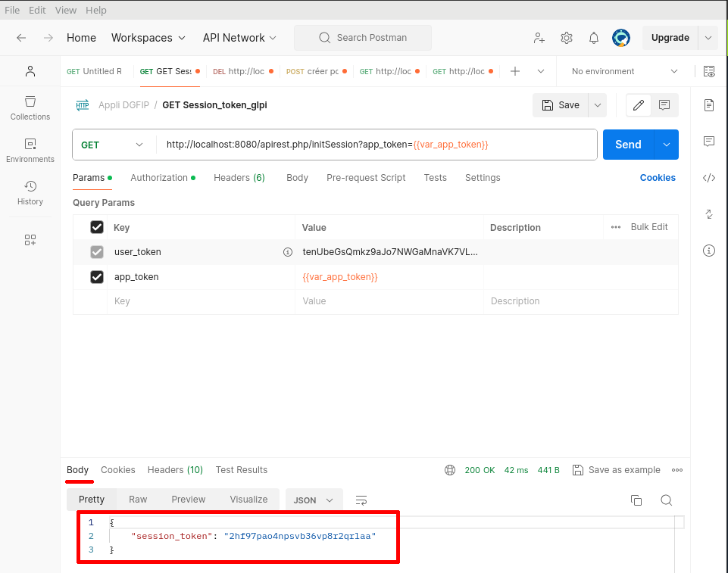
Task: Open the Edit menu
Action: pyautogui.click(x=37, y=10)
